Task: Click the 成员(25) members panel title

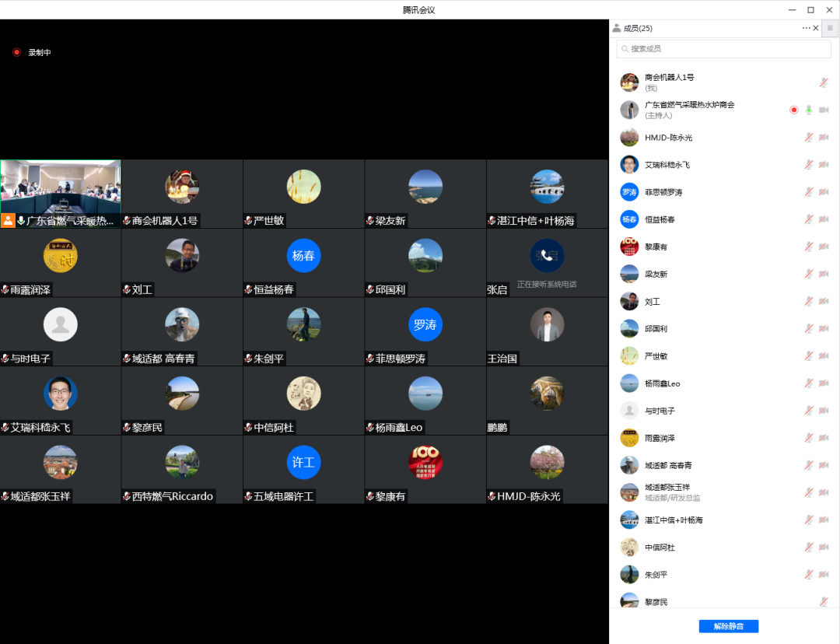Action: click(x=638, y=29)
